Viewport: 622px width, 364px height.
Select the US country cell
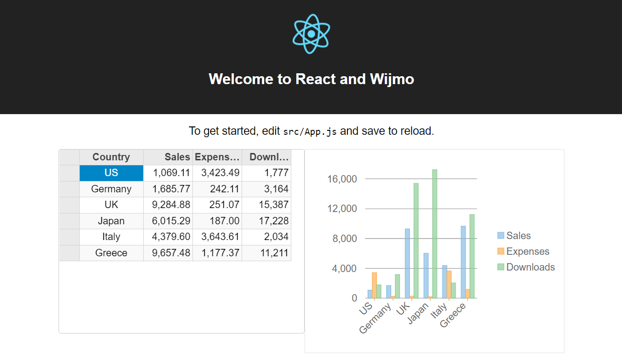[111, 173]
